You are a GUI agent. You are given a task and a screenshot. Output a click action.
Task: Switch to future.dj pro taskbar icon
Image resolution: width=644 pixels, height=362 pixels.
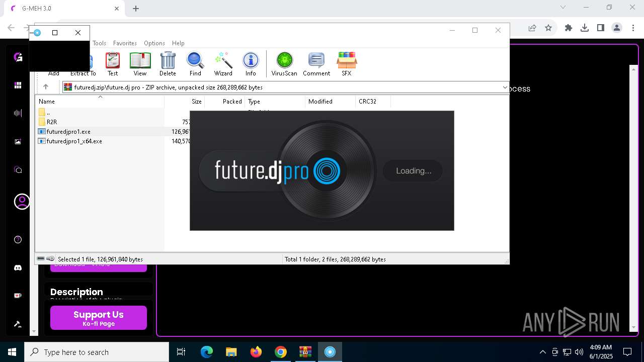pos(330,352)
